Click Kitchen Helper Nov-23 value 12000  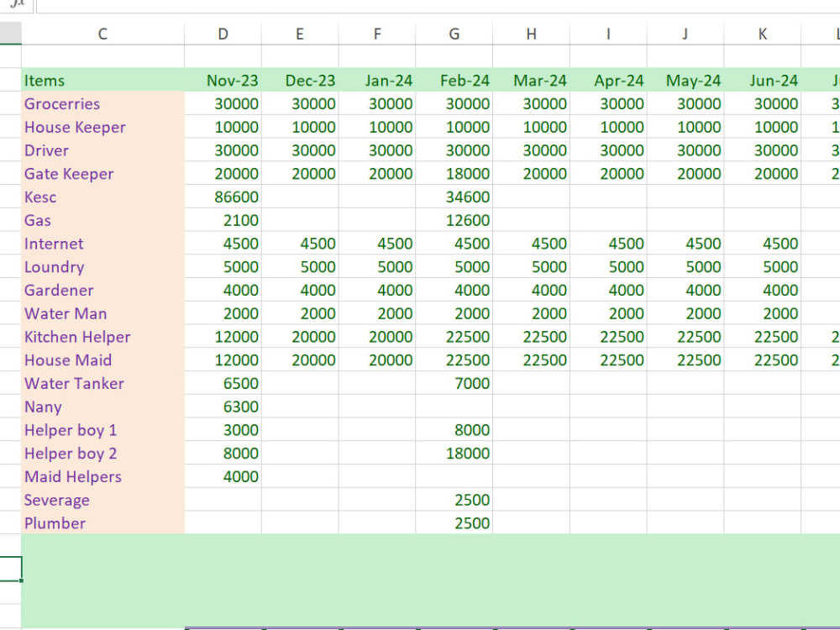(223, 337)
